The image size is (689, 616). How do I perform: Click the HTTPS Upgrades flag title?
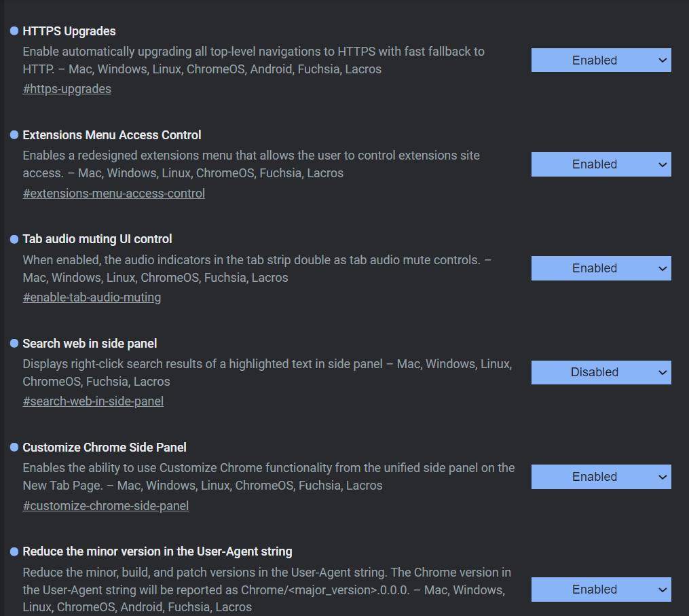[x=69, y=31]
